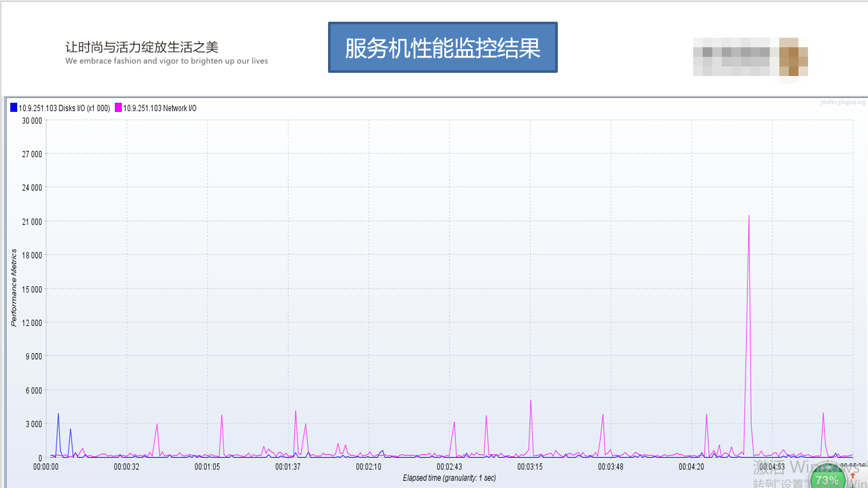Click the 21 000 y-axis label

point(31,221)
